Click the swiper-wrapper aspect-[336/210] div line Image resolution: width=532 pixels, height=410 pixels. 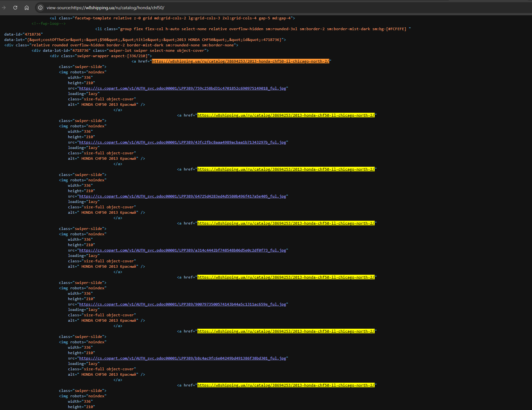click(x=101, y=56)
